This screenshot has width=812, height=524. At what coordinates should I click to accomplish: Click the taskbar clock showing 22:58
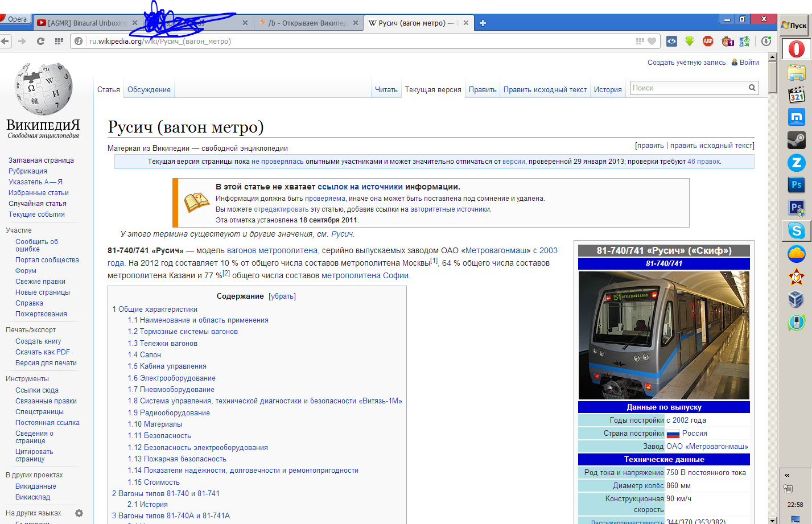coord(795,505)
